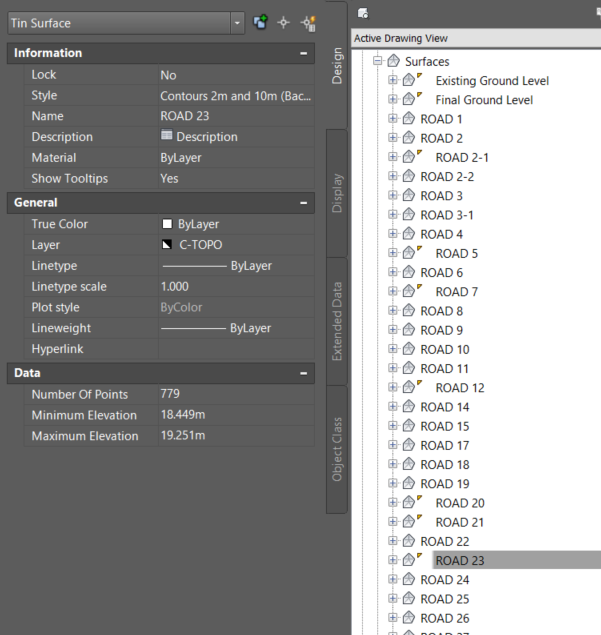Collapse the Surfaces tree node

point(377,61)
